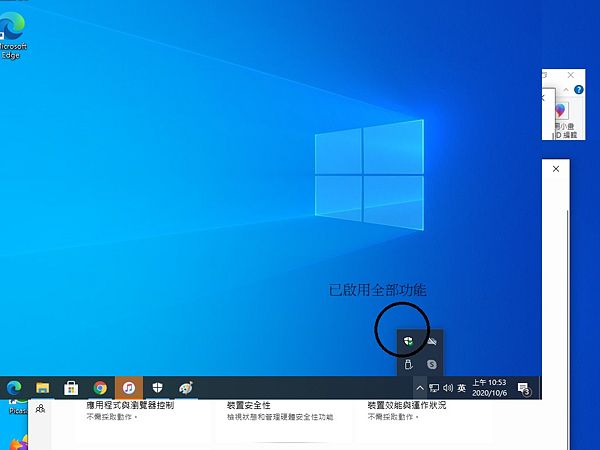The height and width of the screenshot is (450, 600).
Task: Open the Action Center notifications
Action: coord(524,388)
